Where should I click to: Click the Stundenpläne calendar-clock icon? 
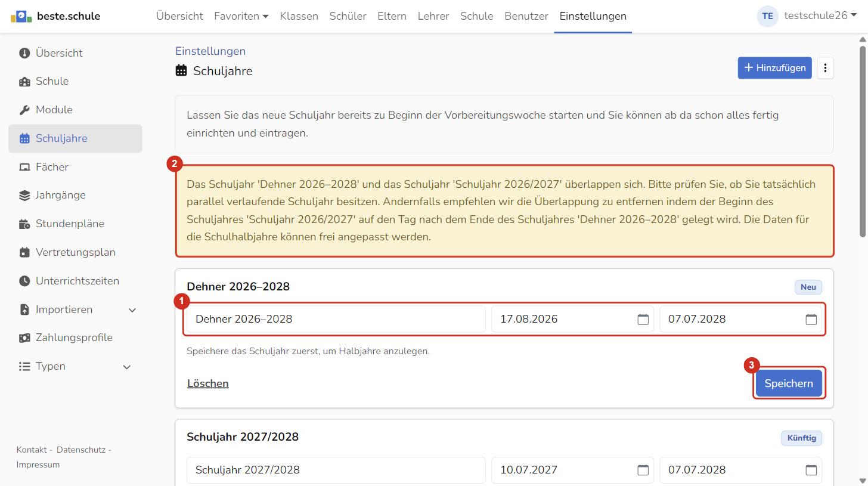[24, 224]
